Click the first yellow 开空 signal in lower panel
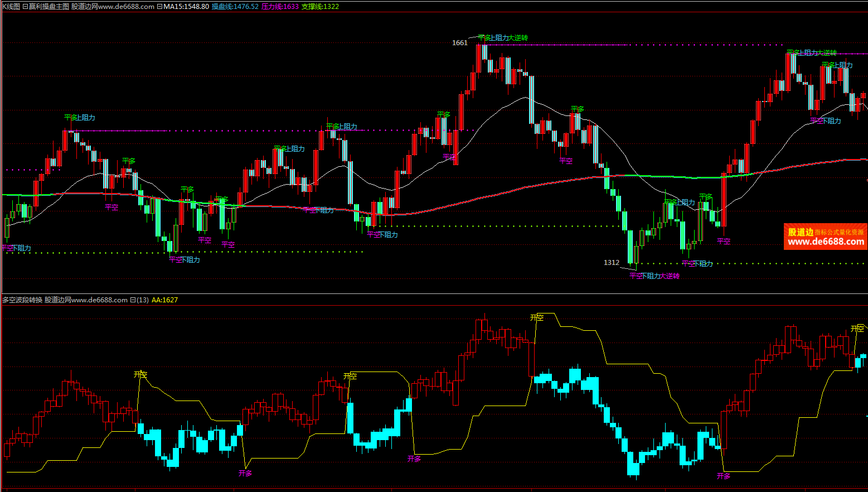 pos(140,375)
